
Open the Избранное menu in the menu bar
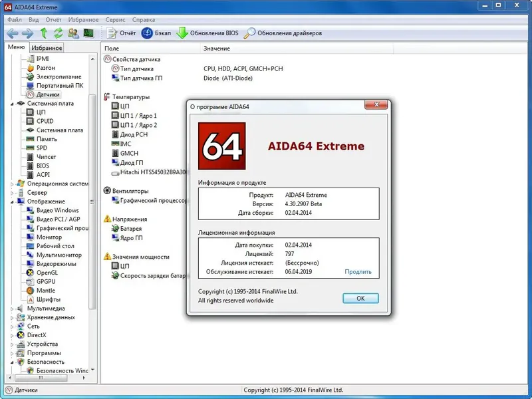83,20
